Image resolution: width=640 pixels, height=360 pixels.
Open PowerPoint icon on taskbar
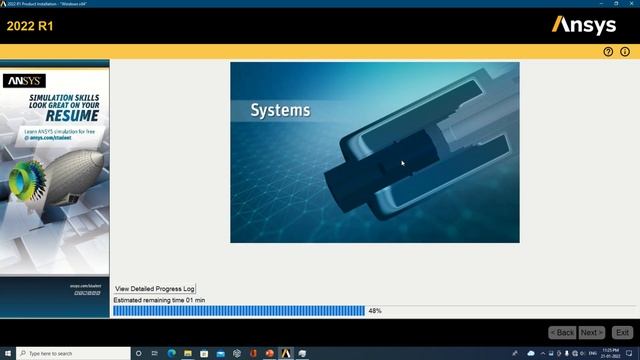(269, 353)
